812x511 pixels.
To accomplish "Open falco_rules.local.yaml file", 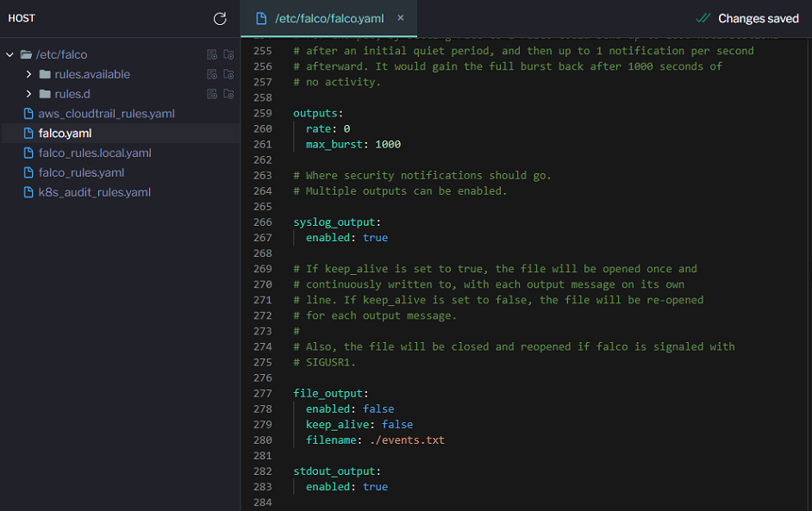I will click(95, 153).
